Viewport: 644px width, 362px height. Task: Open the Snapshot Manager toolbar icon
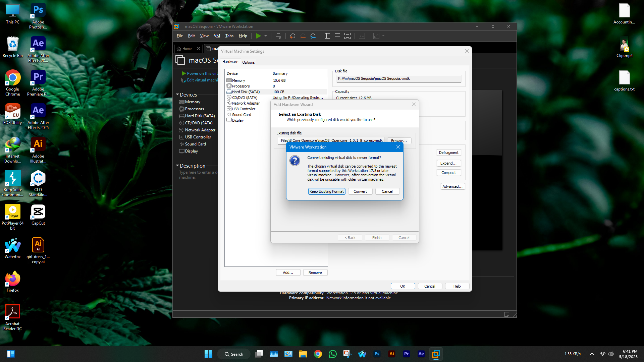313,36
